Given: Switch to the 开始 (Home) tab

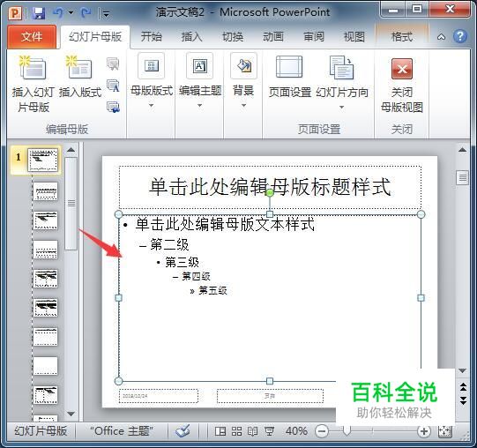Looking at the screenshot, I should coord(151,37).
